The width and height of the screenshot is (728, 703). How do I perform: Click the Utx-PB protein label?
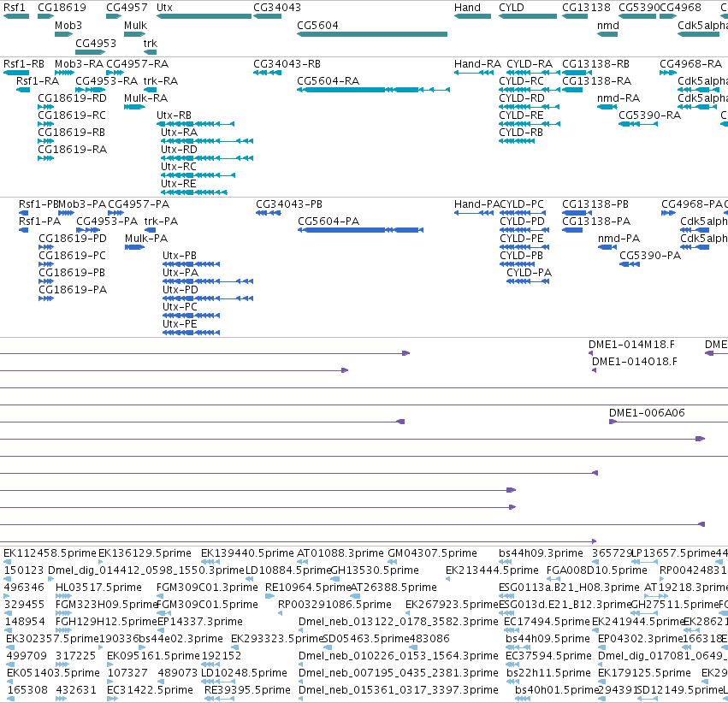[x=180, y=256]
